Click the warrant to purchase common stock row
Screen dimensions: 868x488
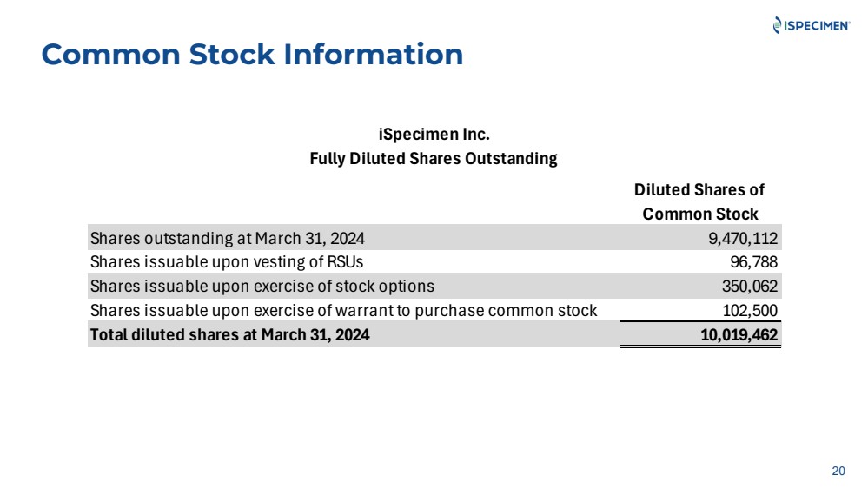pyautogui.click(x=434, y=310)
